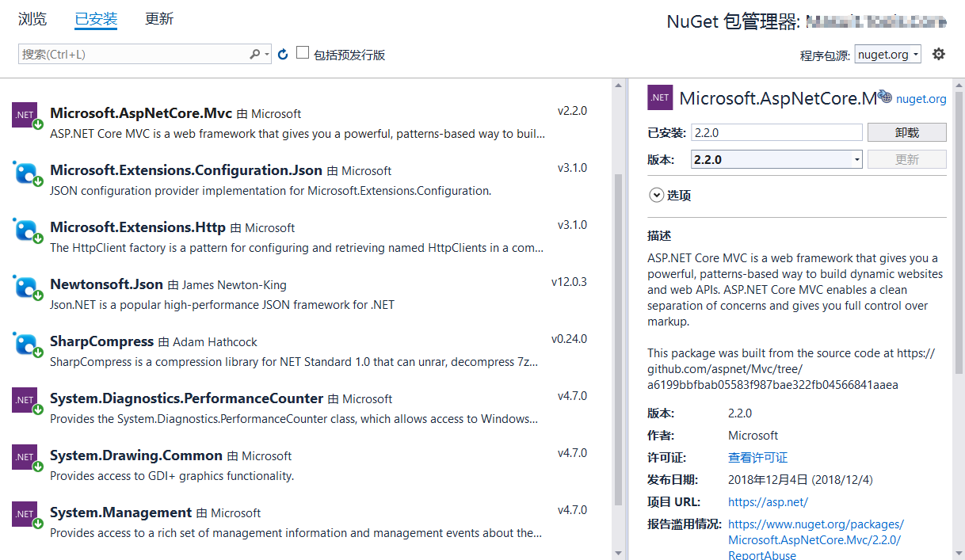The width and height of the screenshot is (965, 560).
Task: Open NuGet options via the gear icon
Action: pos(939,52)
